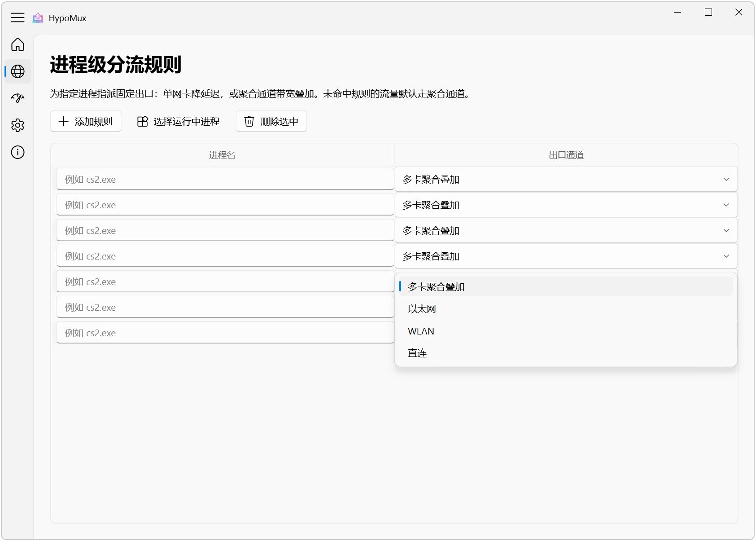This screenshot has width=756, height=541.
Task: Click the 进程名 column header
Action: [222, 155]
